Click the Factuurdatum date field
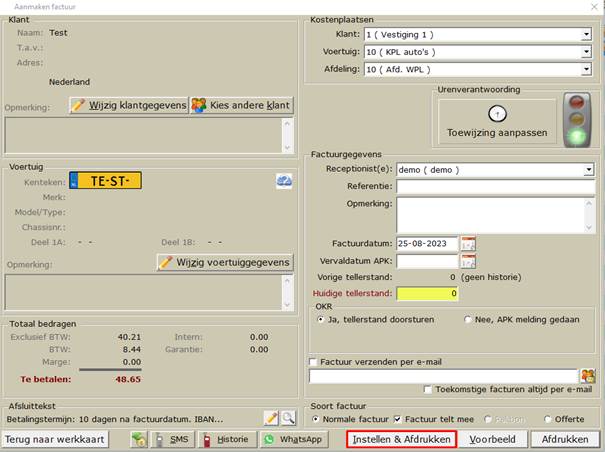The image size is (605, 452). coord(427,244)
